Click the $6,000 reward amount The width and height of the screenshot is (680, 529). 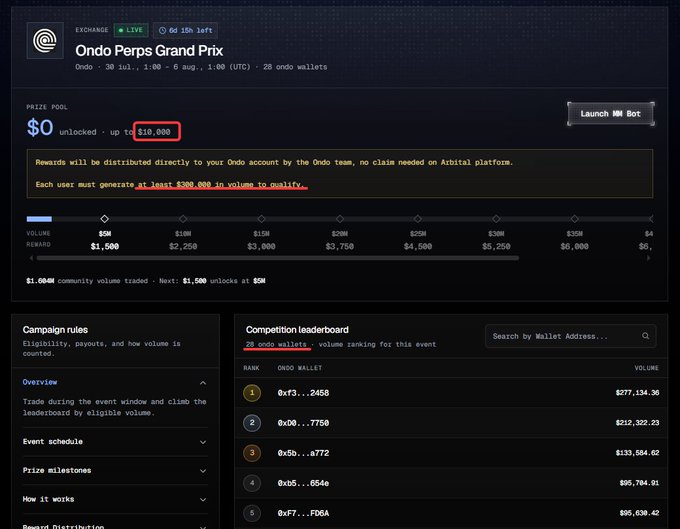pos(575,246)
